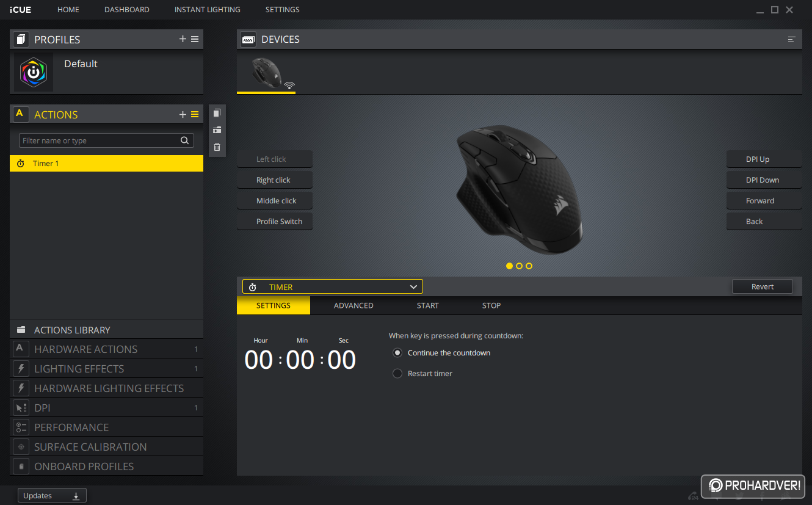
Task: Open the Dashboard menu
Action: pos(127,10)
